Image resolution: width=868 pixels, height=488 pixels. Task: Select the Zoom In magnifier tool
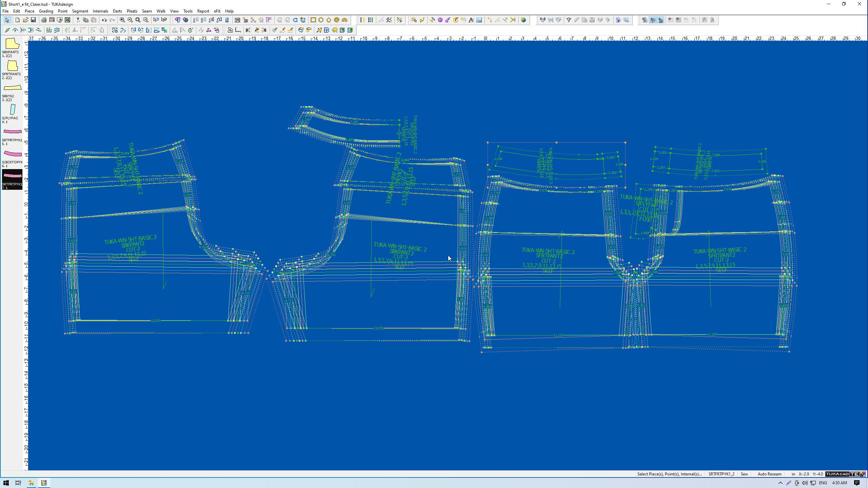click(122, 20)
